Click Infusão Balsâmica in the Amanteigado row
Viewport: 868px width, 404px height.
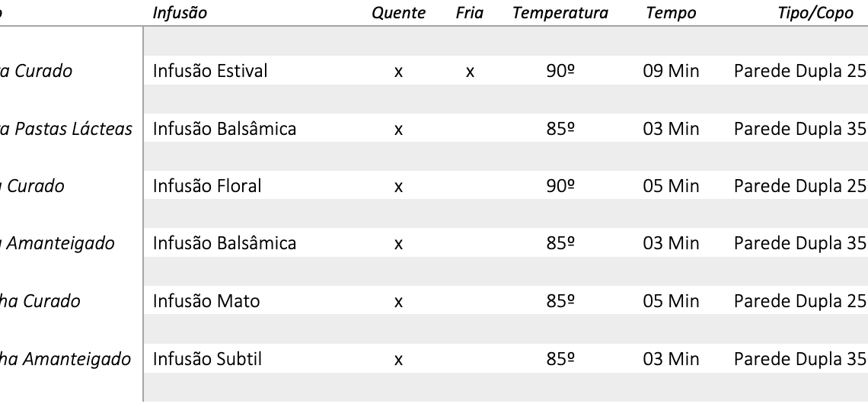(x=225, y=244)
